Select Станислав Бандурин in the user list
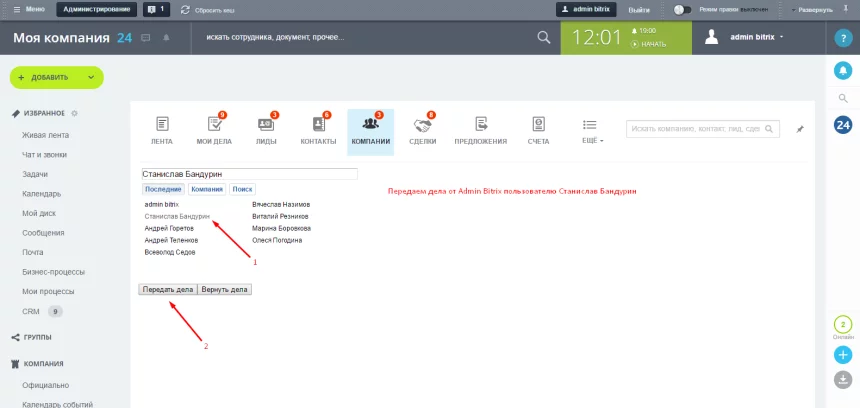This screenshot has width=860, height=408. click(x=176, y=216)
